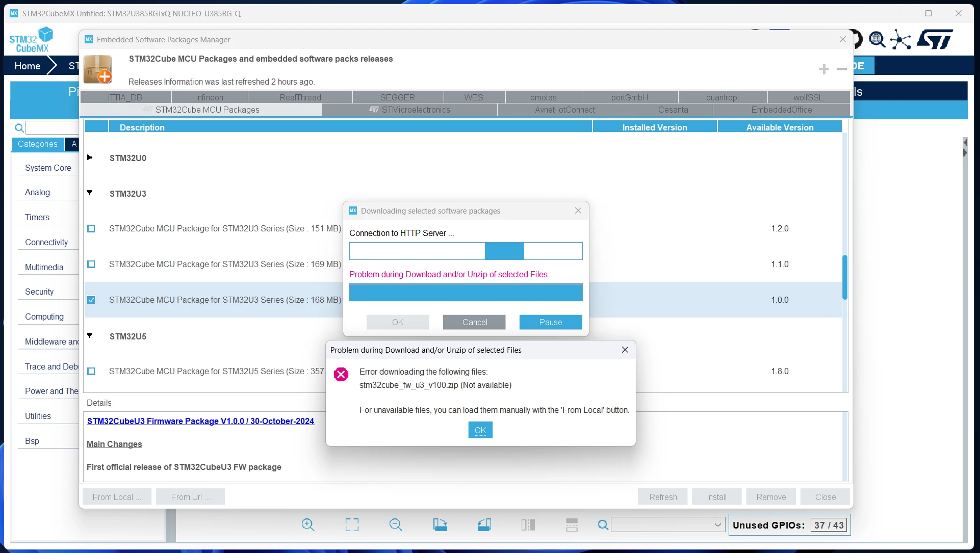
Task: Click the From Url button
Action: 190,497
